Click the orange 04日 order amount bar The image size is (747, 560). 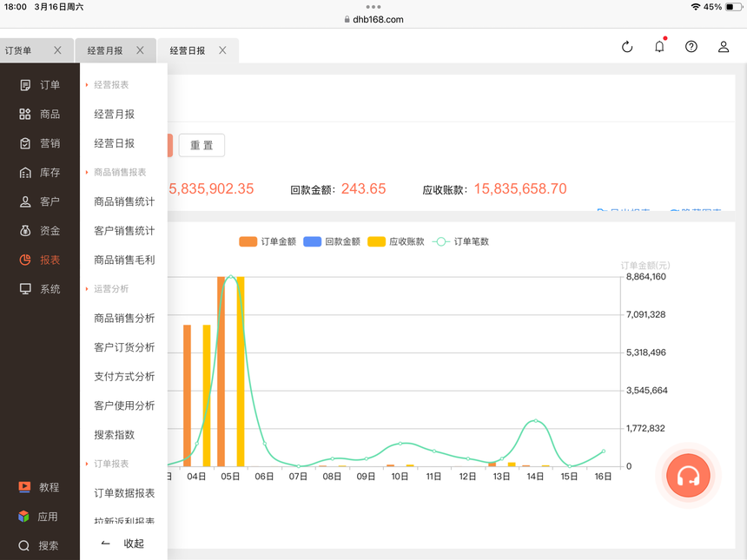(x=188, y=396)
